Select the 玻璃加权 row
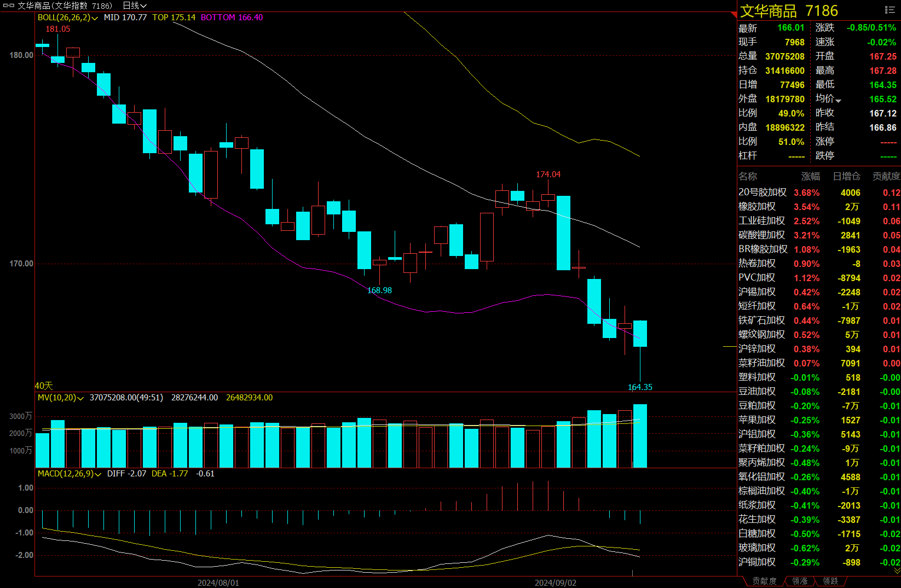Image resolution: width=901 pixels, height=588 pixels. click(x=819, y=548)
